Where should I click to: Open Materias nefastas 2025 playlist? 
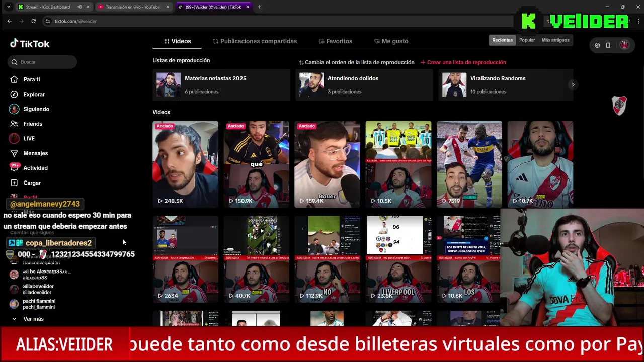tap(221, 84)
